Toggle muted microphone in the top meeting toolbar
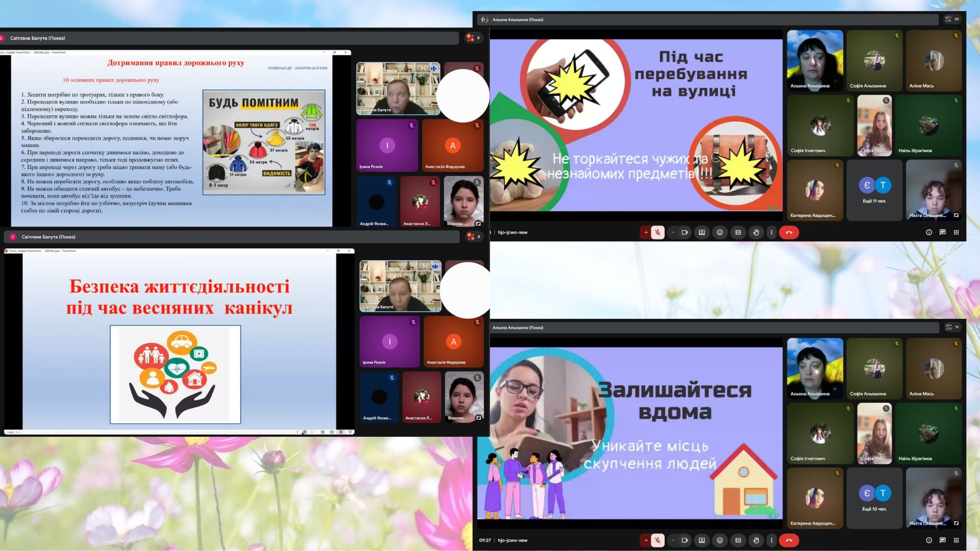 (x=657, y=233)
